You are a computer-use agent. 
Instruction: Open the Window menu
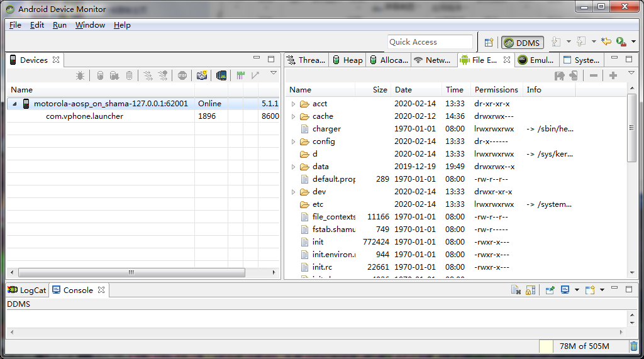coord(90,25)
